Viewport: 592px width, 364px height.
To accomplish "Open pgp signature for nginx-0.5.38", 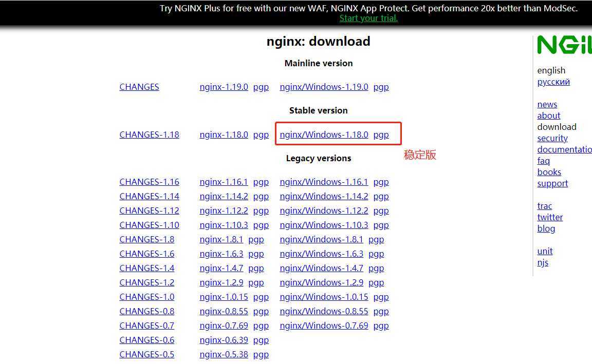I will pyautogui.click(x=261, y=355).
